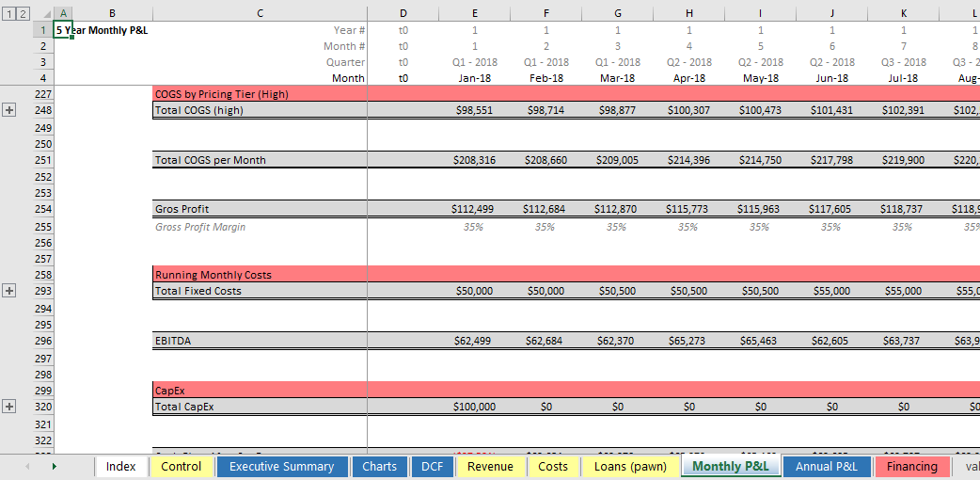Viewport: 980px width, 480px height.
Task: Go to the Costs sheet tab
Action: 553,467
